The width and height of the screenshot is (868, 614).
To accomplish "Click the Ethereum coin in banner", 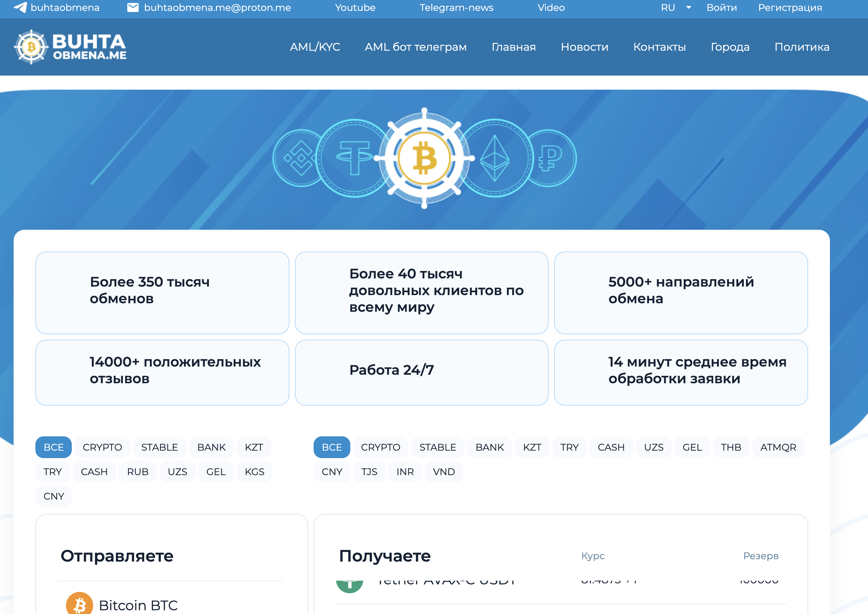I will 495,158.
